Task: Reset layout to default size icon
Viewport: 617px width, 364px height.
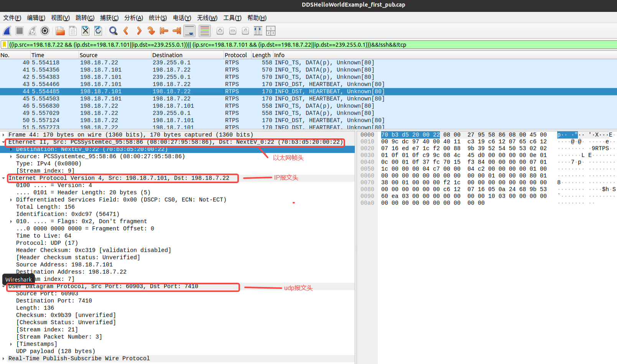Action: pos(258,31)
